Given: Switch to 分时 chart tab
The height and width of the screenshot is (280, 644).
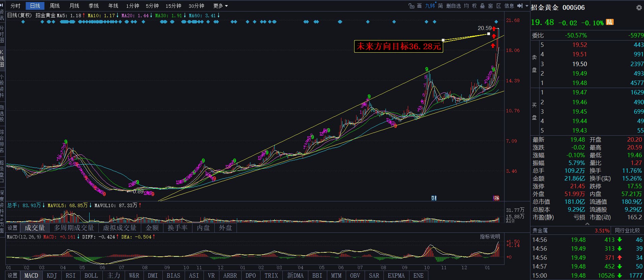Looking at the screenshot, I should (x=16, y=6).
